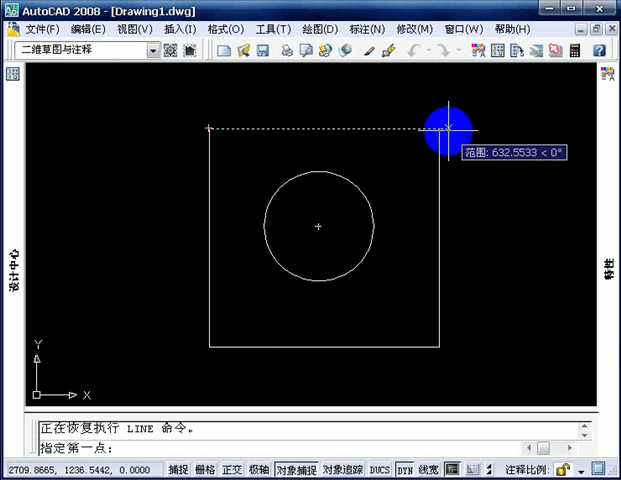
Task: Click the AutoCAD document icon left of 文件
Action: click(14, 29)
